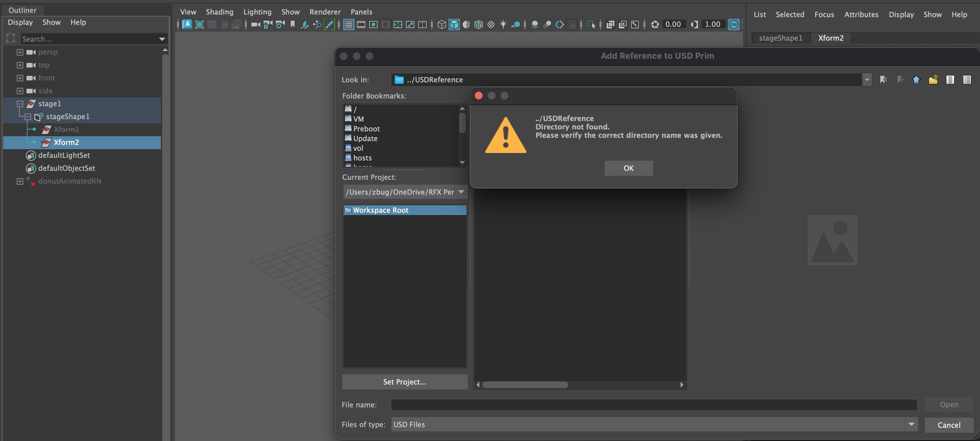Go up one directory with blue arrow

pos(916,79)
